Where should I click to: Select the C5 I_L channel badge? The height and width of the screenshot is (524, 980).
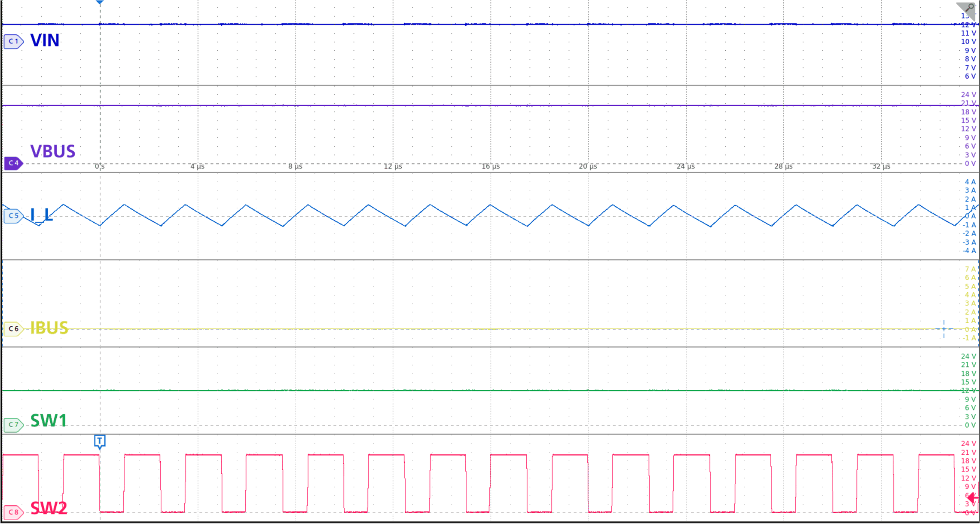click(x=13, y=216)
